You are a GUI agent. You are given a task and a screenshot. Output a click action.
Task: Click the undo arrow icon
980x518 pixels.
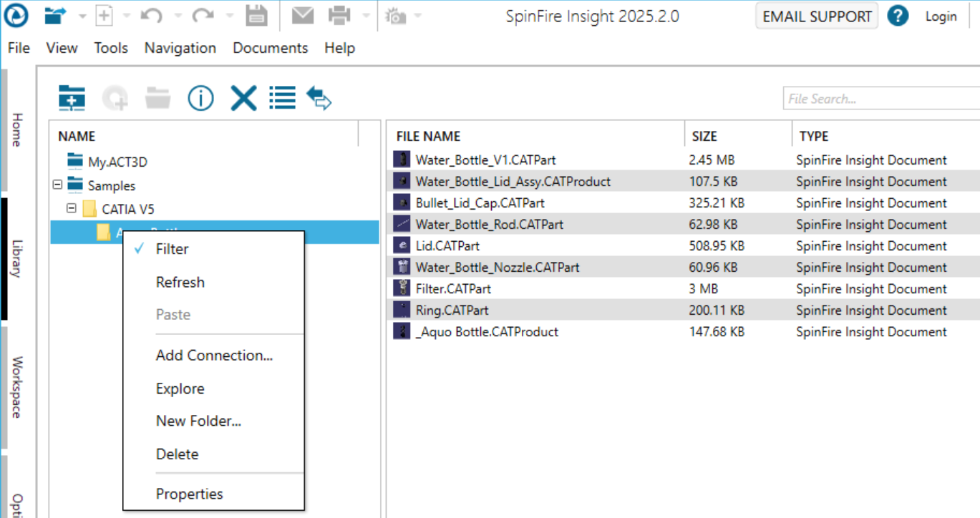click(x=151, y=16)
